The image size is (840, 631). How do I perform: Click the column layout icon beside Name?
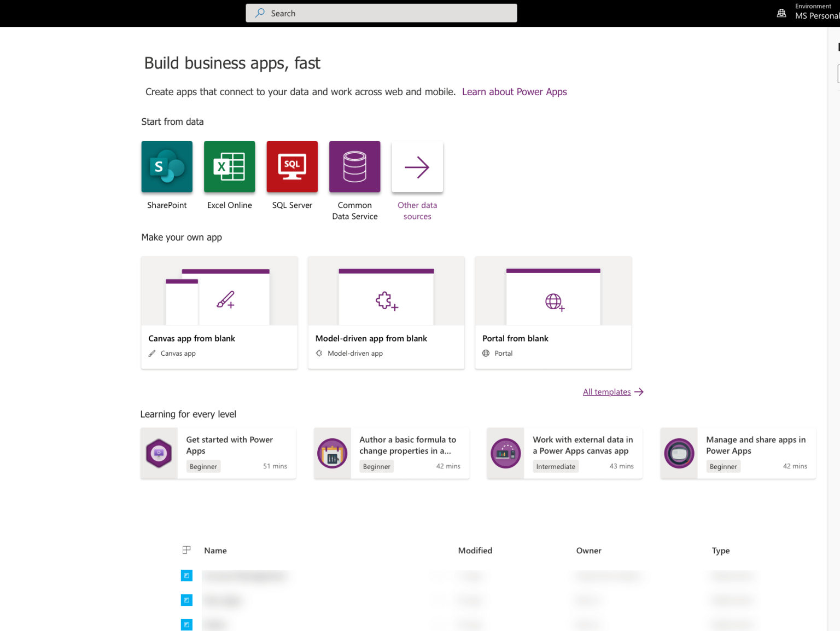(186, 550)
